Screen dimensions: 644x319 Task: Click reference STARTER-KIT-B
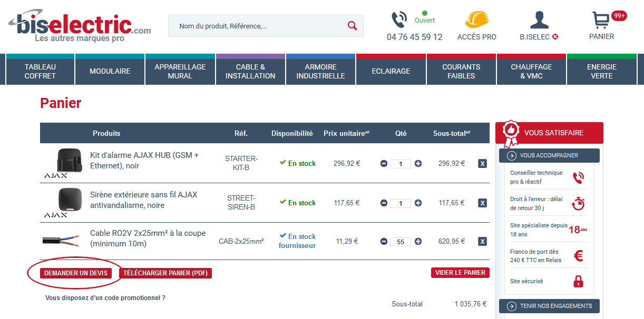pos(241,163)
